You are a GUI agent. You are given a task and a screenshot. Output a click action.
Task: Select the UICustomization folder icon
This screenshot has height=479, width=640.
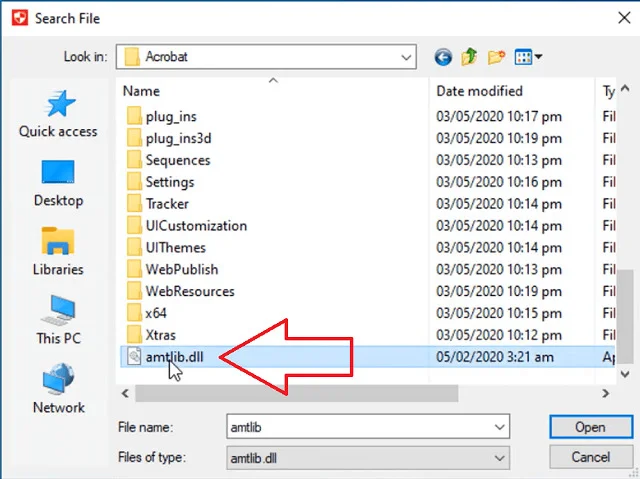pos(134,226)
